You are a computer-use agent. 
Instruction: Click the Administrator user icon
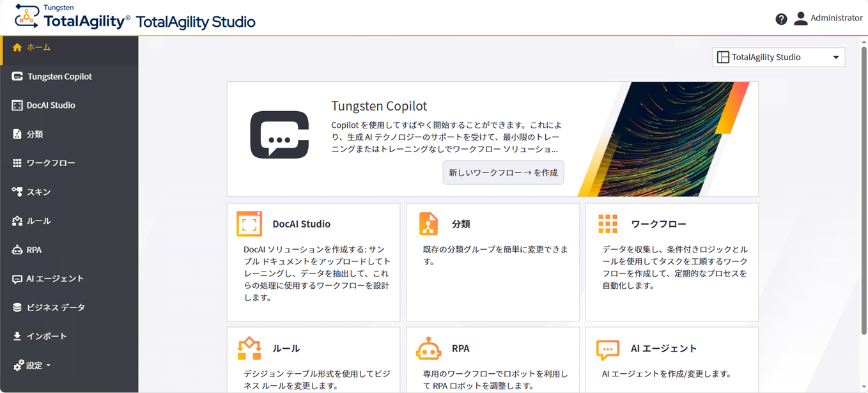click(x=801, y=18)
